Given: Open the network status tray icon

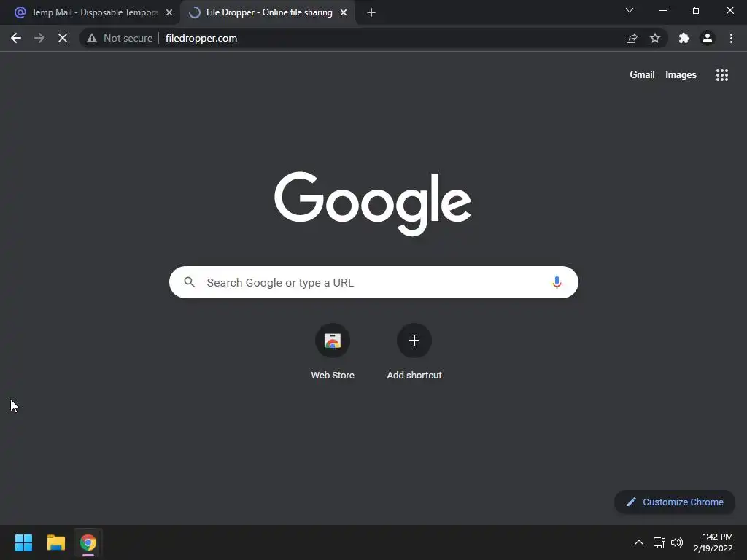Looking at the screenshot, I should (659, 542).
